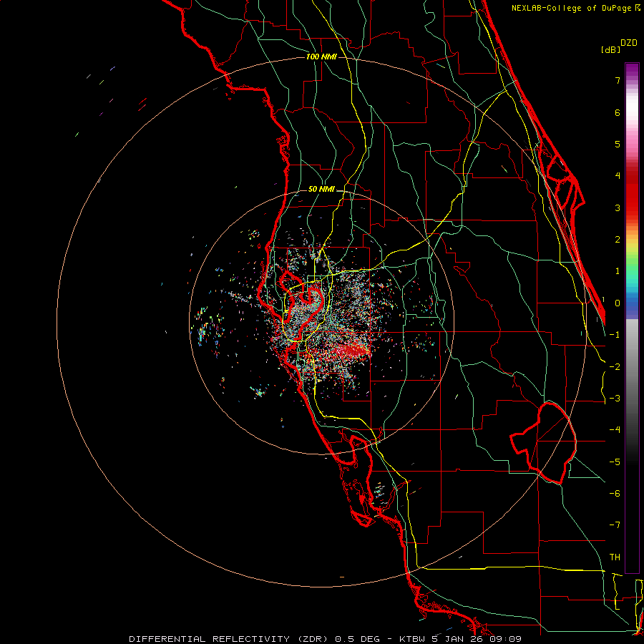Click the gray -2 dB segment of the color bar
644x644 pixels.
[632, 367]
